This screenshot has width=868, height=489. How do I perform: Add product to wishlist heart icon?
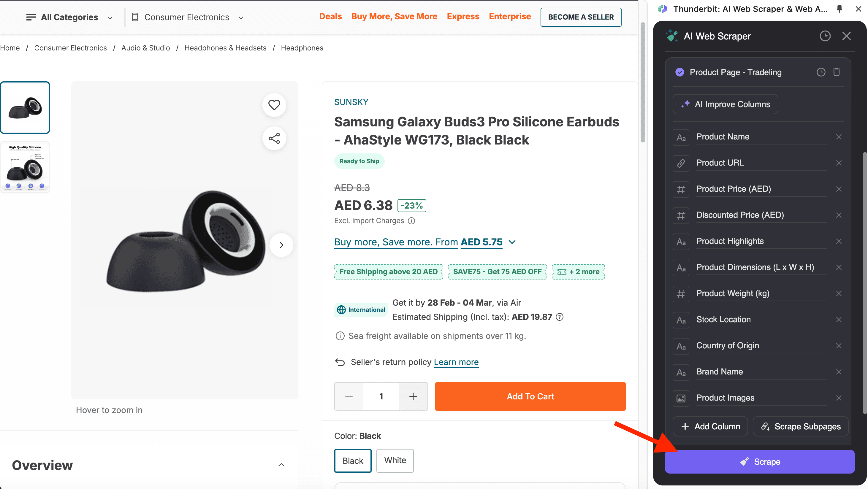click(x=274, y=105)
